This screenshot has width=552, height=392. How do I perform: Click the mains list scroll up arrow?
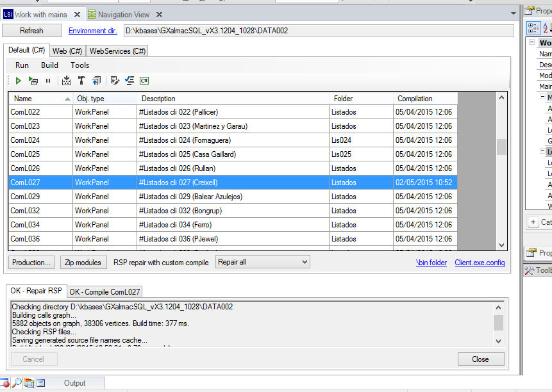pyautogui.click(x=501, y=97)
